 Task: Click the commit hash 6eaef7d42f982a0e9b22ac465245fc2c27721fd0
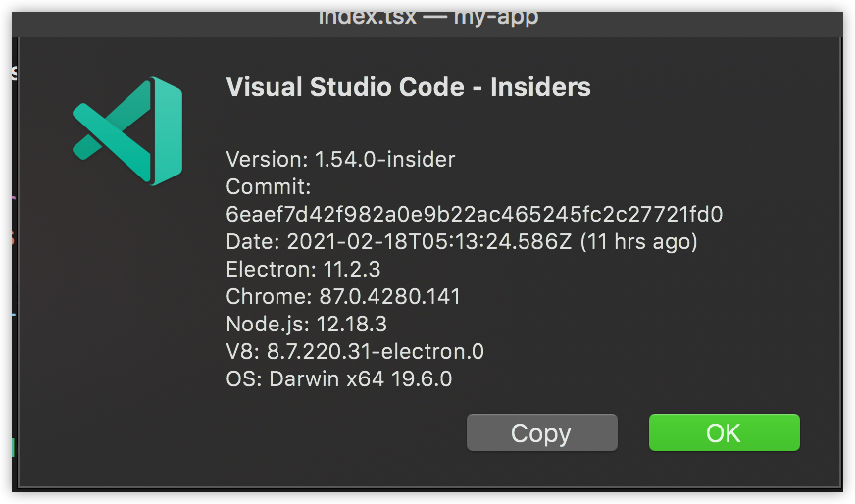475,215
